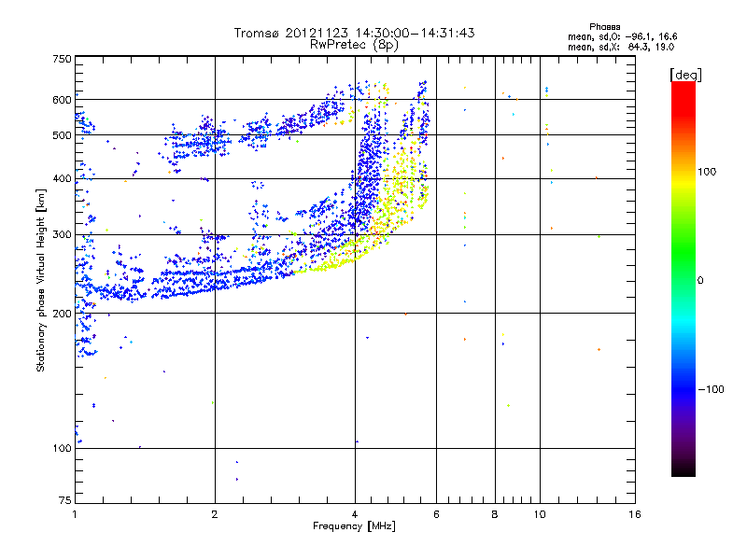Click the x-axis tick label '1'
This screenshot has width=747, height=560.
pos(75,514)
